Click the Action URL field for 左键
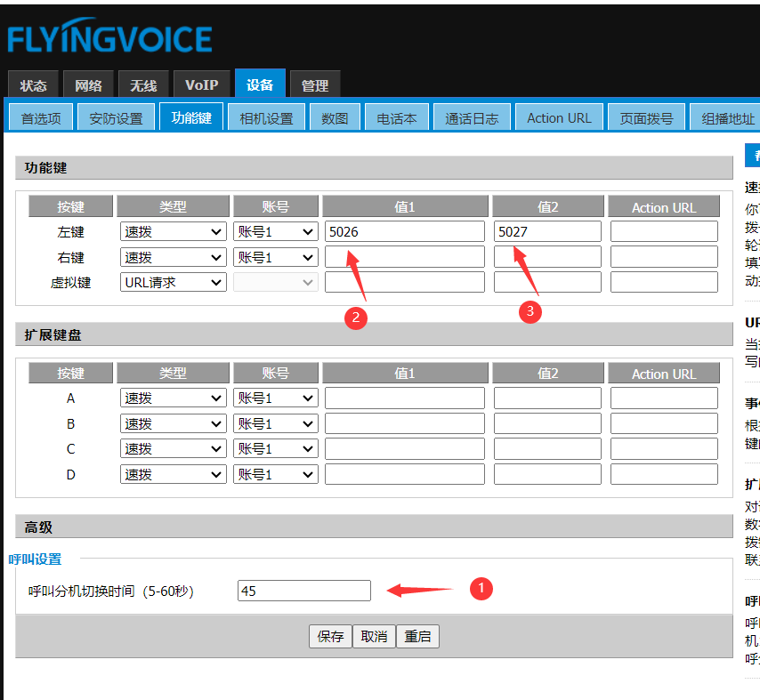Screen dimensions: 760x700 (664, 232)
